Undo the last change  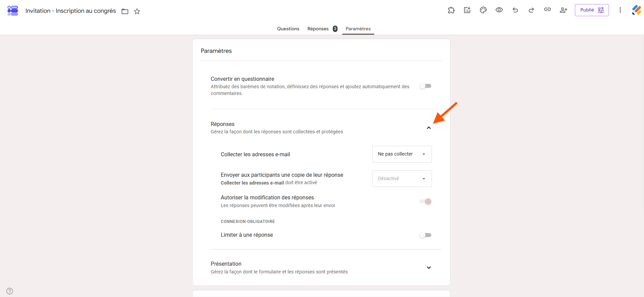pos(515,10)
